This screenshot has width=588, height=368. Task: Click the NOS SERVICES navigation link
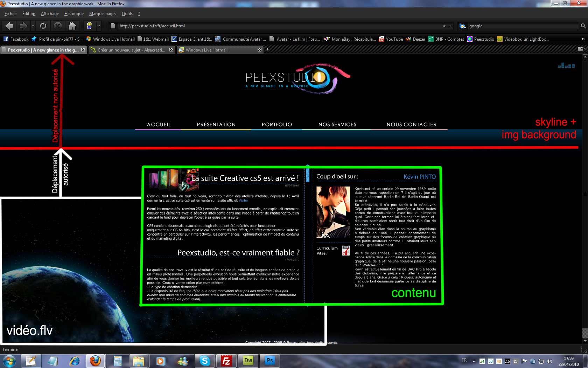coord(337,124)
